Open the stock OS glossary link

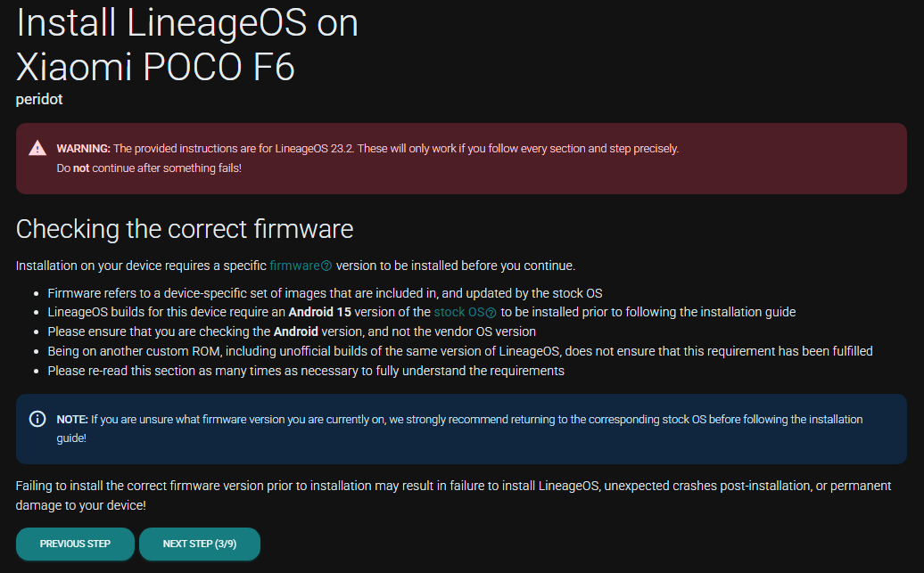(458, 312)
